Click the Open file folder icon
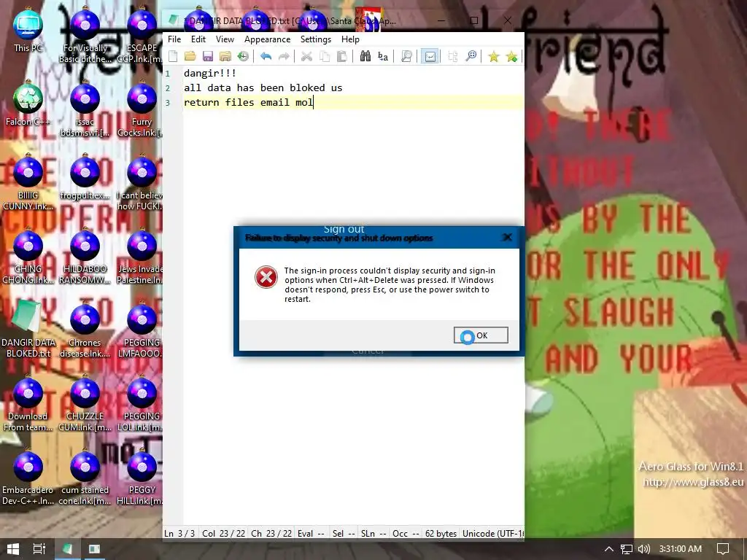The image size is (747, 560). click(x=190, y=56)
